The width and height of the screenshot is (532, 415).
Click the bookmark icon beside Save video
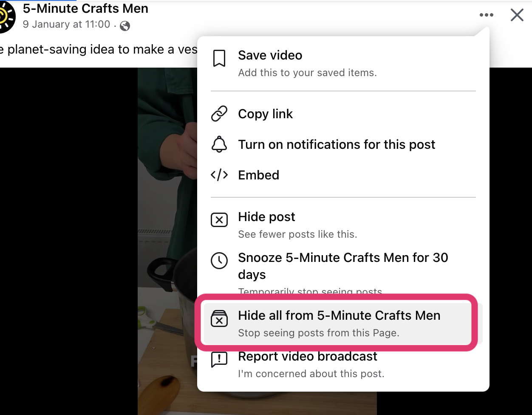click(x=219, y=59)
